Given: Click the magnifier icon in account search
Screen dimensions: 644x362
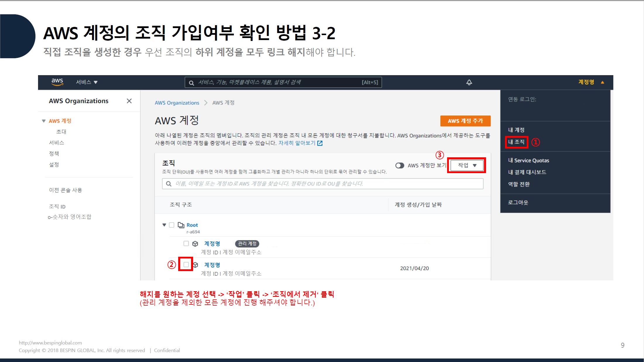Looking at the screenshot, I should pyautogui.click(x=169, y=184).
